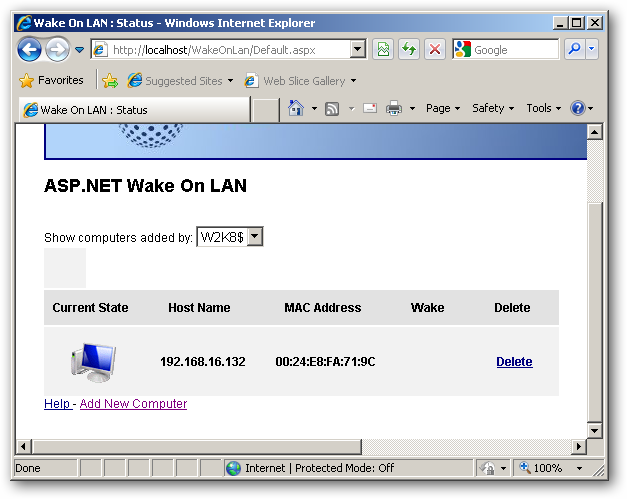Screen dimensions: 627x499
Task: Click the horizontal scrollbar thumb
Action: point(196,446)
